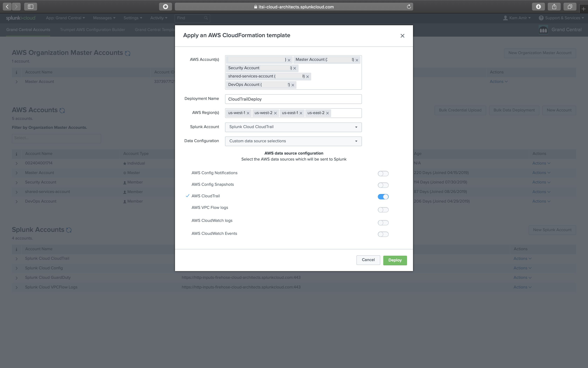Open the Kam Amir user menu
Screen dimensions: 588x368
517,18
